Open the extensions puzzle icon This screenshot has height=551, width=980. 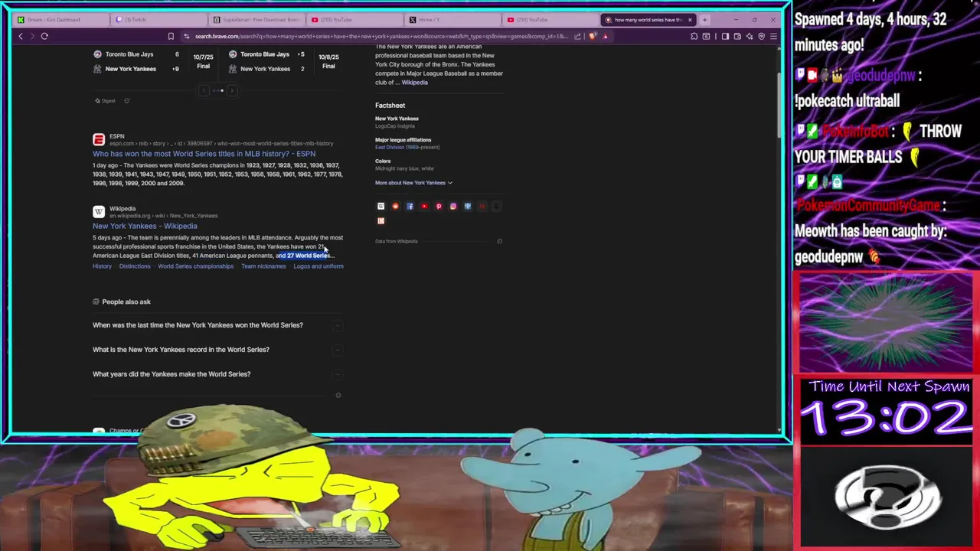(x=694, y=36)
